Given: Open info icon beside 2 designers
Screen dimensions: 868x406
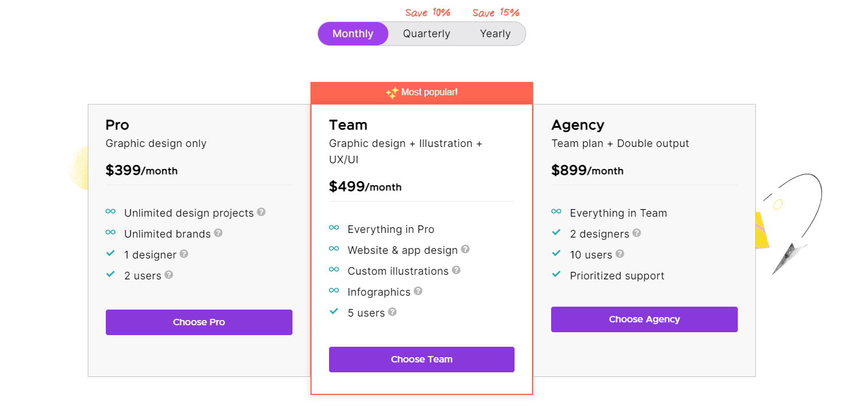Looking at the screenshot, I should [637, 233].
